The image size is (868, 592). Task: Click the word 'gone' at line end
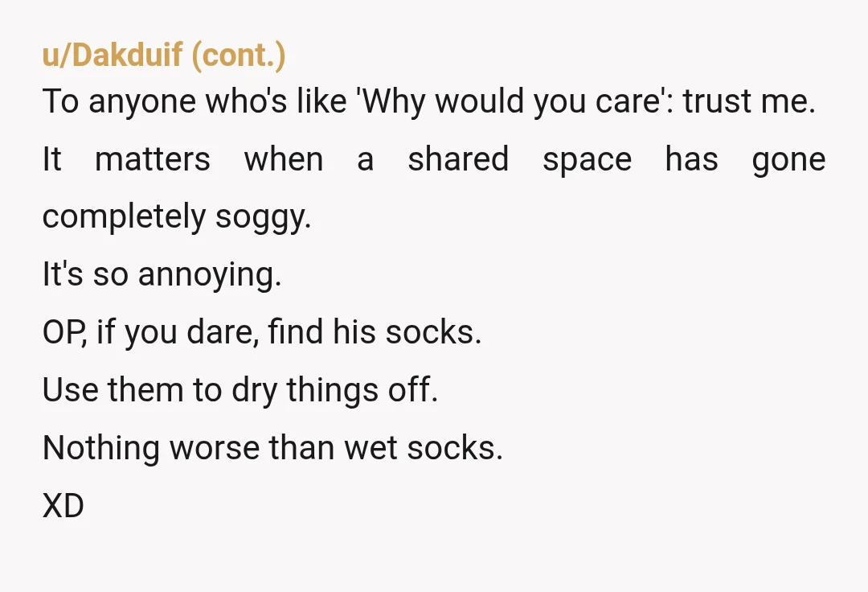(x=789, y=161)
